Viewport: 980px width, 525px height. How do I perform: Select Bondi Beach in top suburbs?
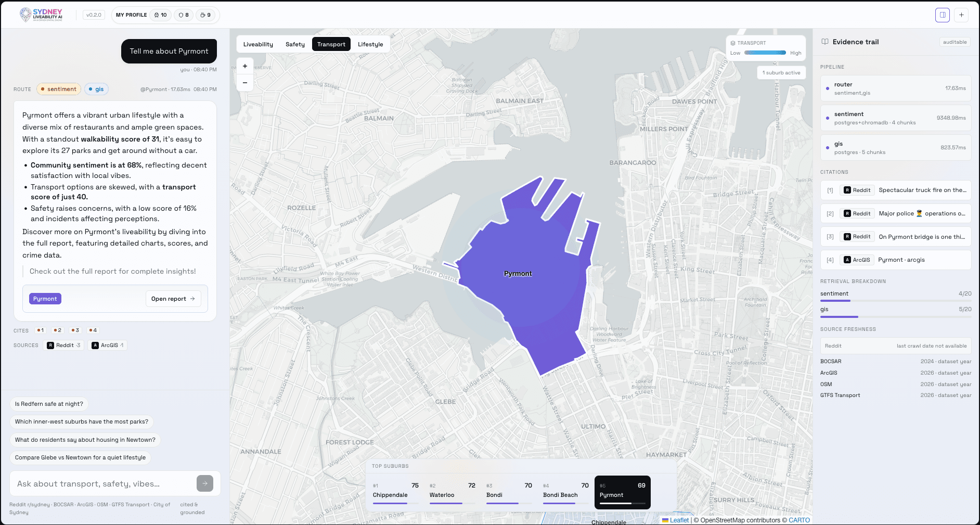pos(566,492)
